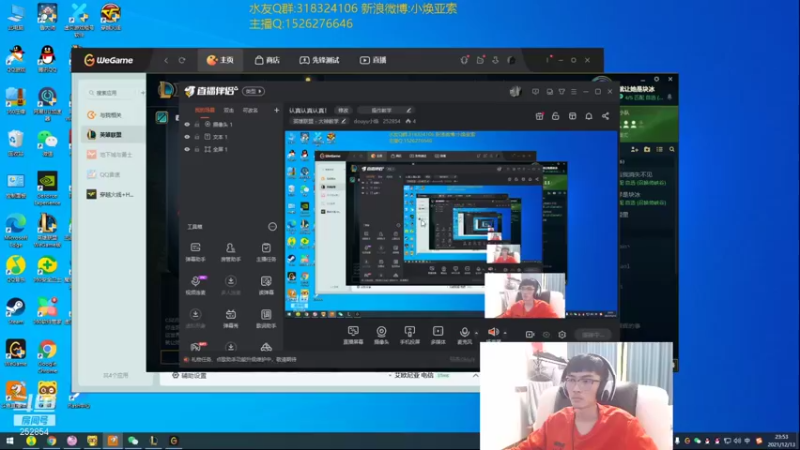Open the 类型 pill next to 直播伴侣 logo
Image resolution: width=800 pixels, height=450 pixels.
254,91
